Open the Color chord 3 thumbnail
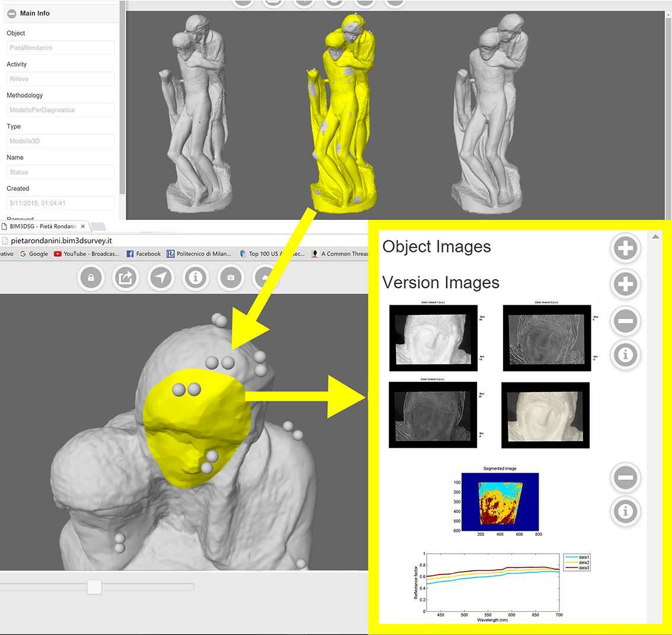This screenshot has width=672, height=635. click(433, 414)
